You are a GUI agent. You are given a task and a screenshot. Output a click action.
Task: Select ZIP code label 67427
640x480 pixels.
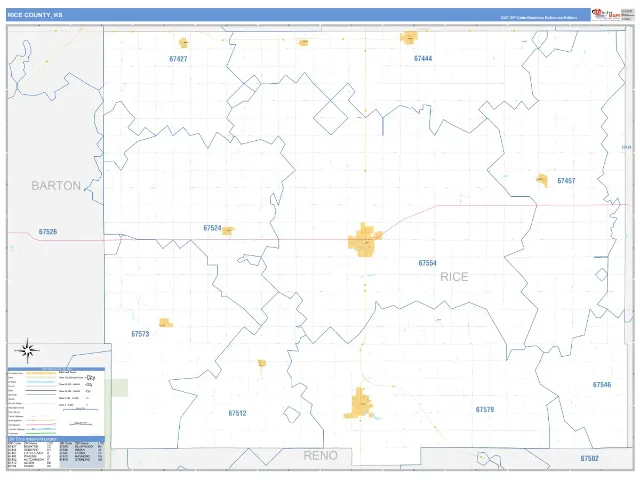[178, 59]
